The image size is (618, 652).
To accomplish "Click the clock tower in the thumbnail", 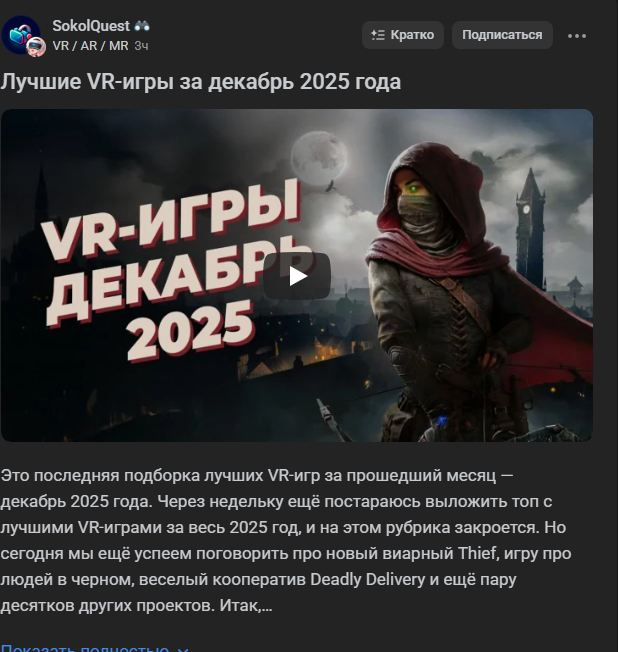I will (x=530, y=228).
